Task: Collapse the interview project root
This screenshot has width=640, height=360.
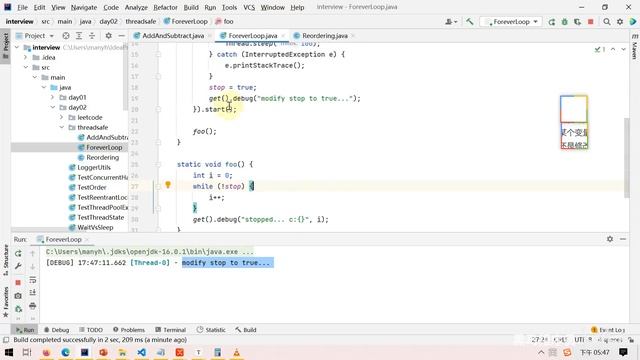Action: (x=17, y=47)
